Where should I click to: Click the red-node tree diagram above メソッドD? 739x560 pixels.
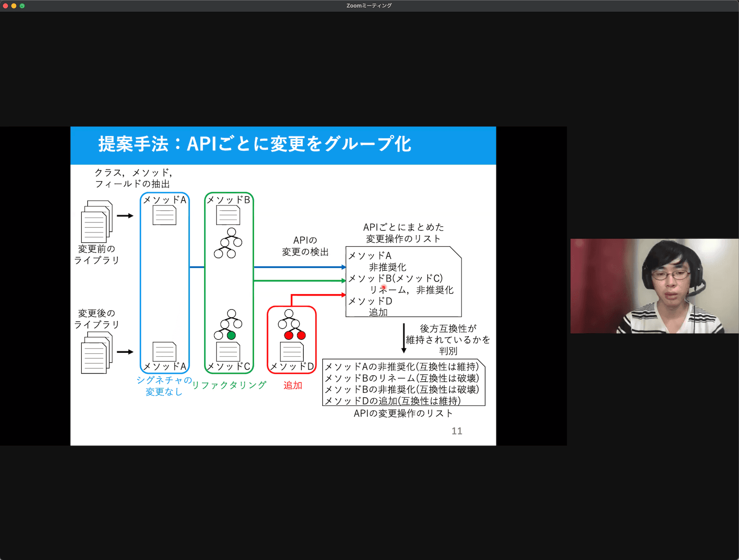coord(292,324)
